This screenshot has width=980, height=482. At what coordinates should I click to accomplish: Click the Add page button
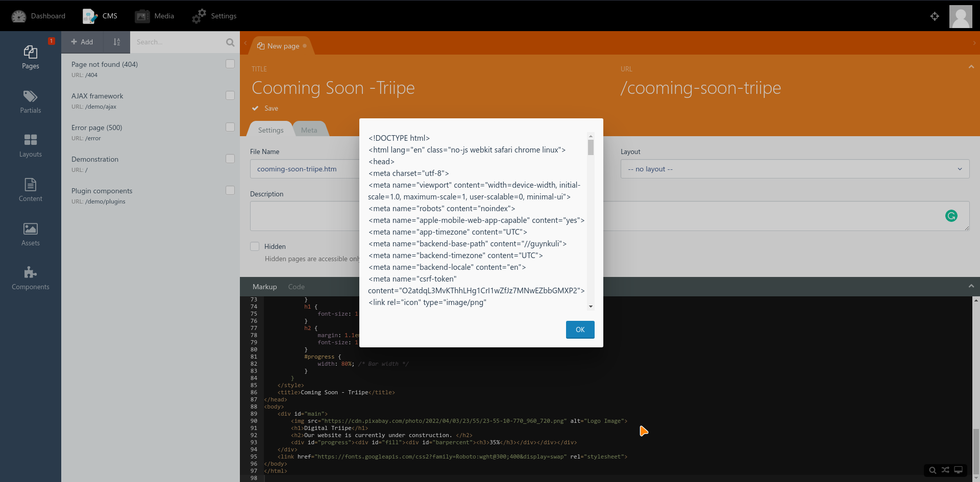pyautogui.click(x=82, y=42)
